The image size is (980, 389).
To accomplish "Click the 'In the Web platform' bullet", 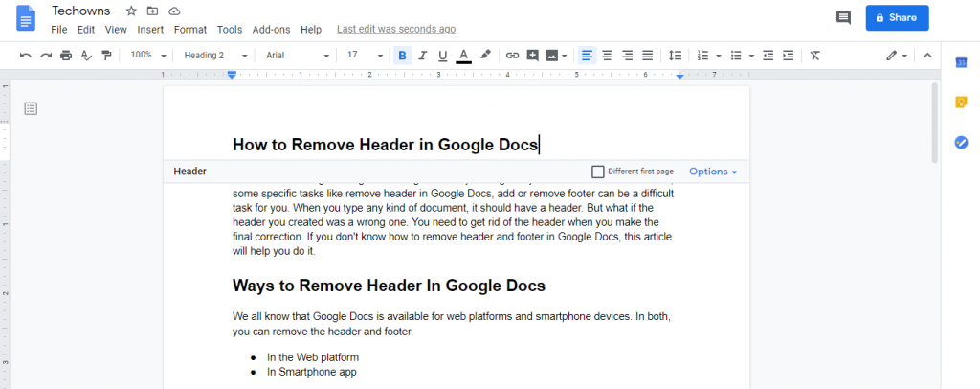I will [313, 357].
